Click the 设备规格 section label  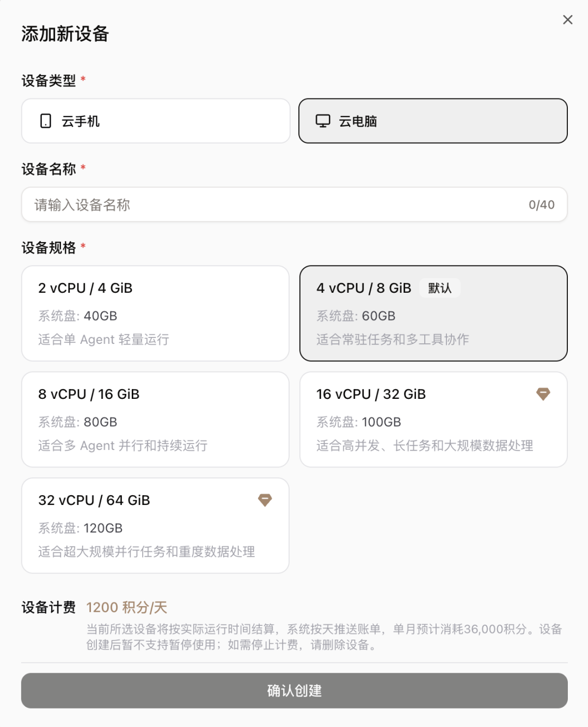tap(49, 248)
